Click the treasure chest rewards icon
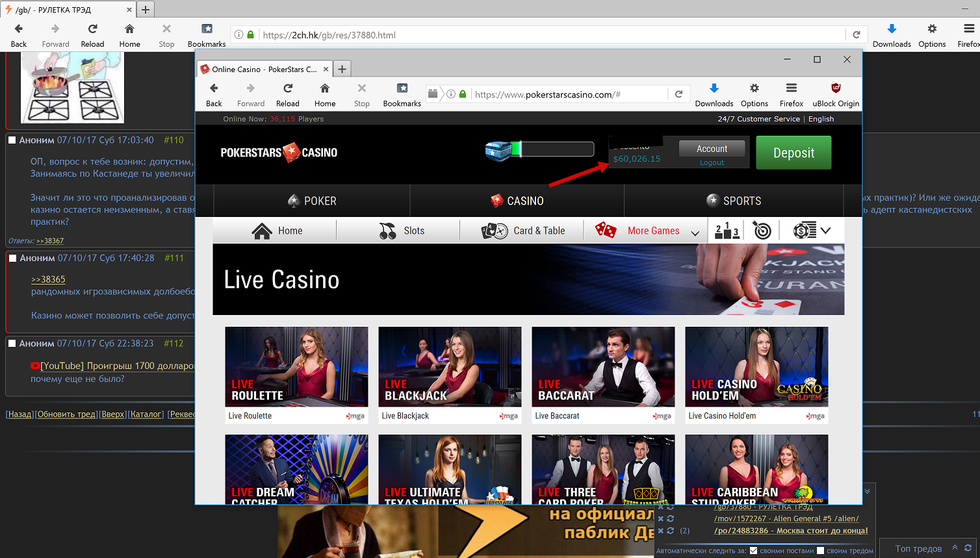This screenshot has width=980, height=558. pyautogui.click(x=498, y=150)
